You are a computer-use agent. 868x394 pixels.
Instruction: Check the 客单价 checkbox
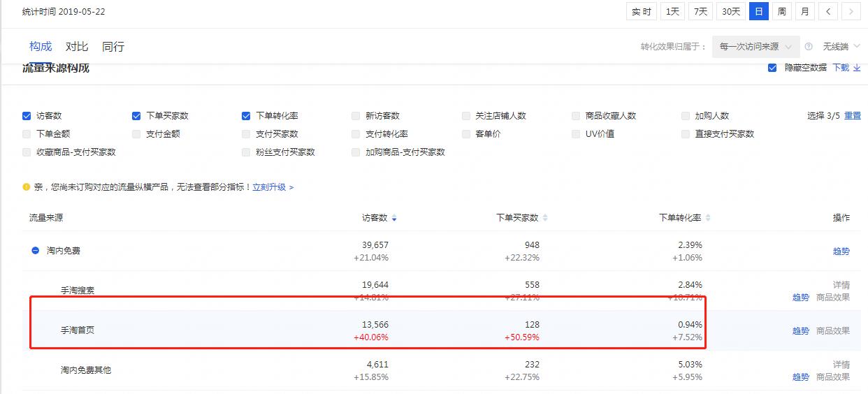point(466,134)
